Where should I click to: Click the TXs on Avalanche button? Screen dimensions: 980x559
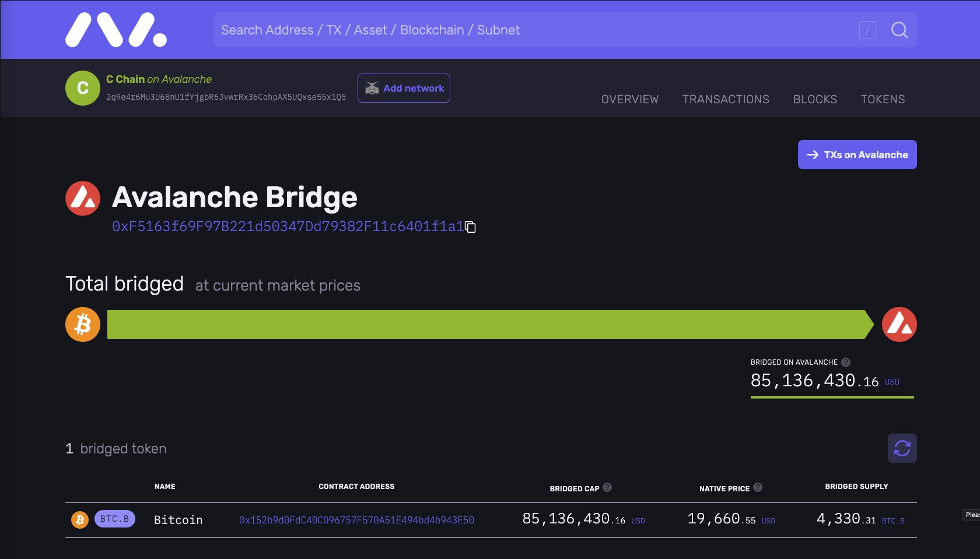point(857,155)
